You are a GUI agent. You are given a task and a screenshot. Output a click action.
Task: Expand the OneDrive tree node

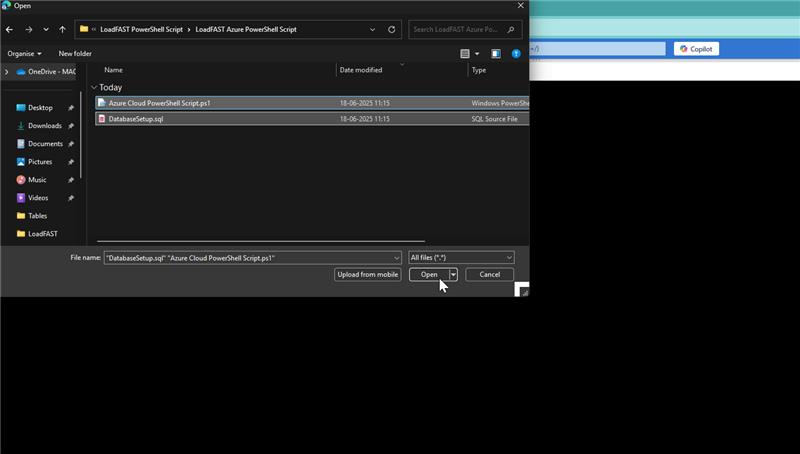7,72
